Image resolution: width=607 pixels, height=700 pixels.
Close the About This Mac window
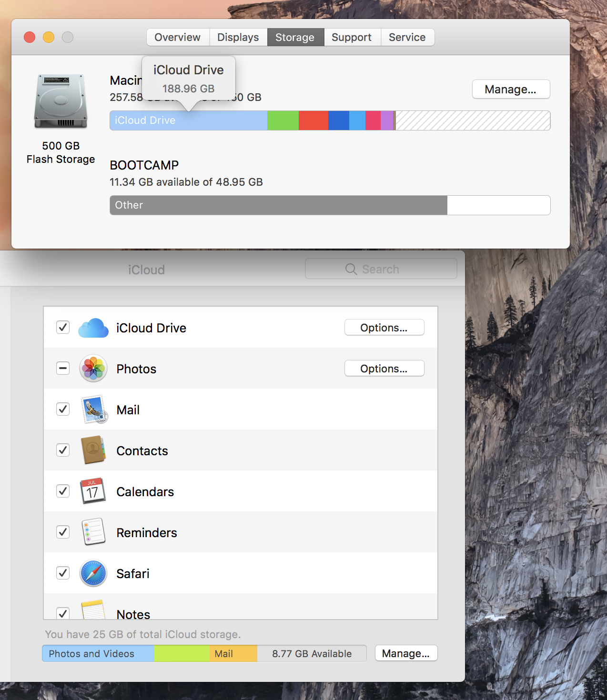[30, 37]
